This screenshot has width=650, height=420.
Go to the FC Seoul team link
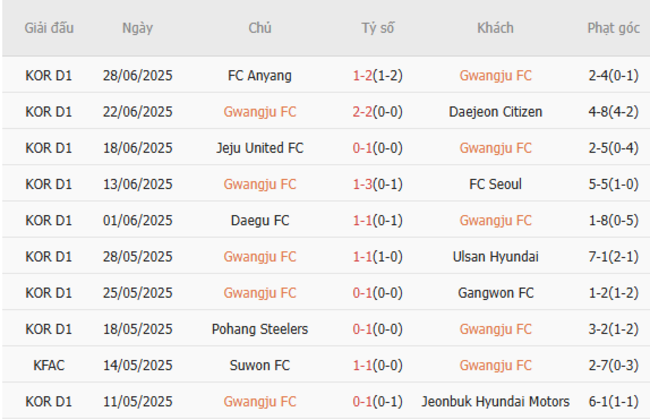(x=496, y=184)
